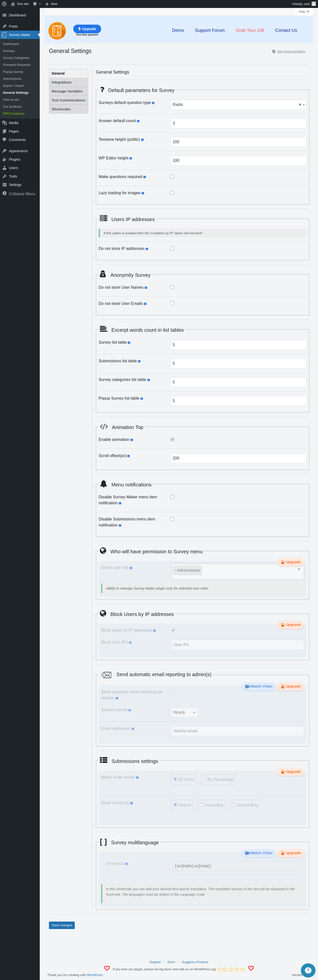Click the WordPress logo in admin bar

(4, 4)
